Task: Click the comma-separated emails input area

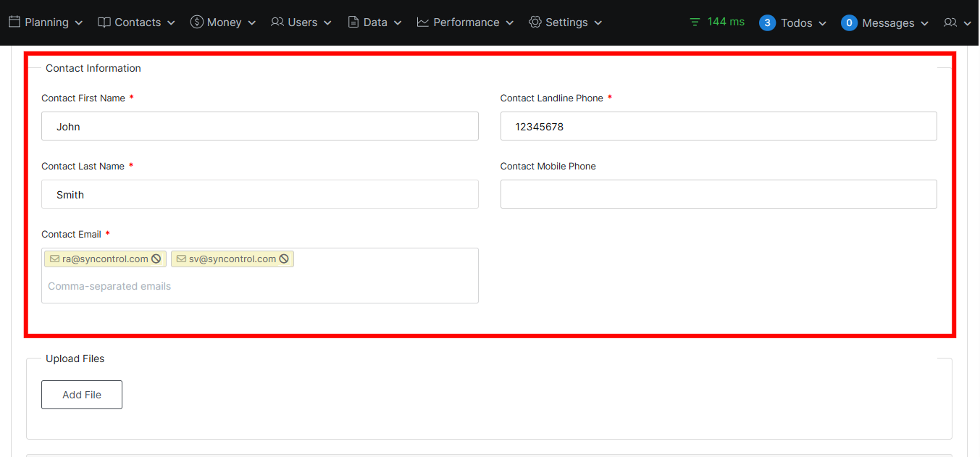Action: (x=259, y=287)
